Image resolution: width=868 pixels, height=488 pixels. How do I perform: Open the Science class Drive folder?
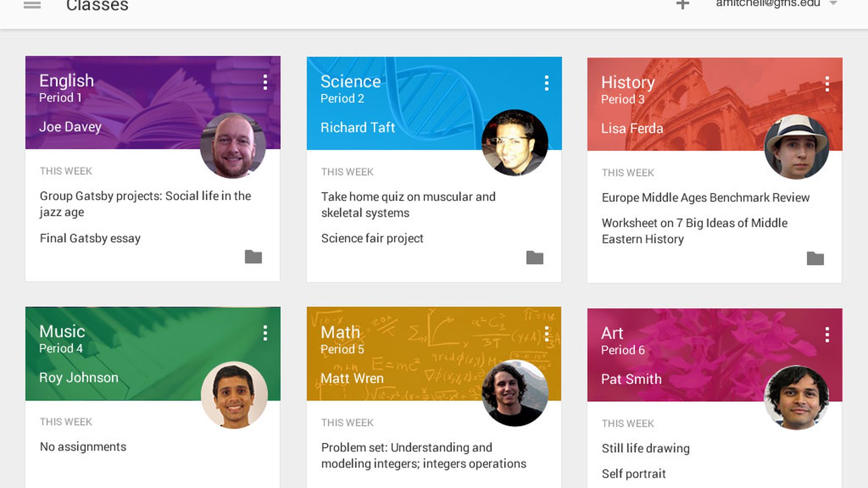534,258
